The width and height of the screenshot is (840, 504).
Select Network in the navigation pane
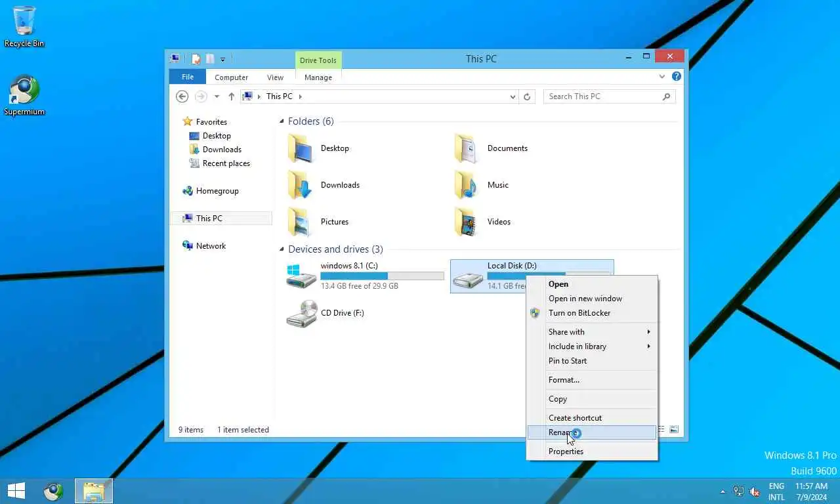click(203, 246)
